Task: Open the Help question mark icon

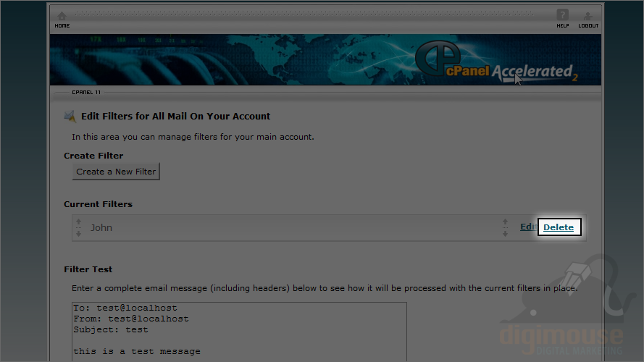Action: coord(562,14)
